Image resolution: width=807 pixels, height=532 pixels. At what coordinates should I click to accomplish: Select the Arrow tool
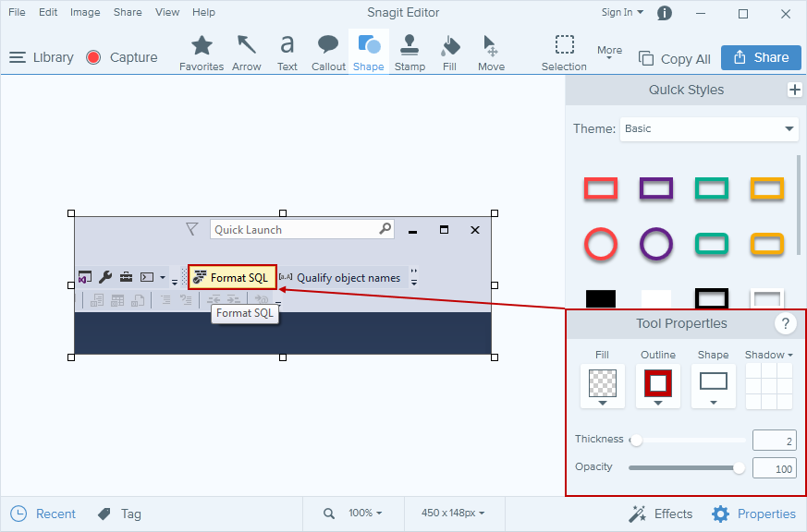[x=247, y=53]
